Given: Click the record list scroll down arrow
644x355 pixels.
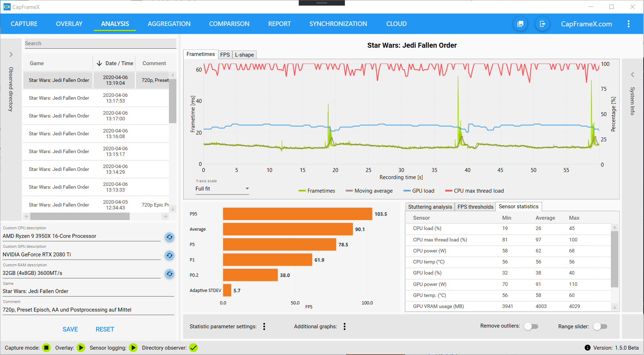Looking at the screenshot, I should coord(173,209).
